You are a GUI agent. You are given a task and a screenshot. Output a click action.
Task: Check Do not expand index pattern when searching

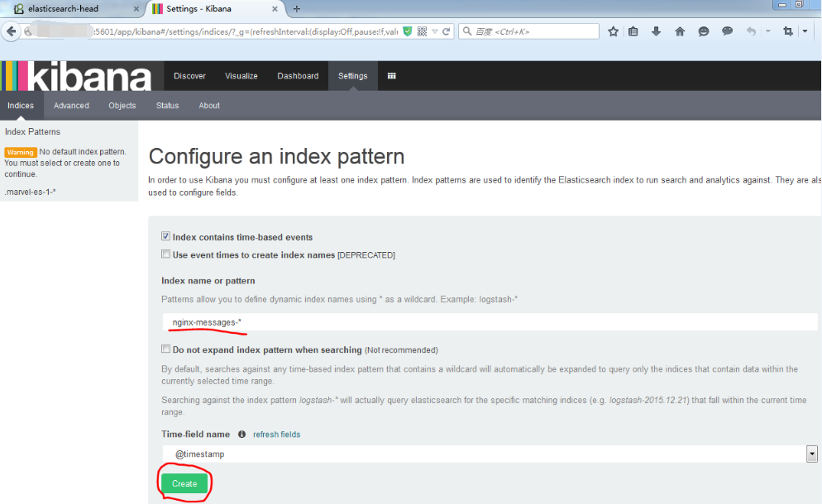click(x=165, y=349)
